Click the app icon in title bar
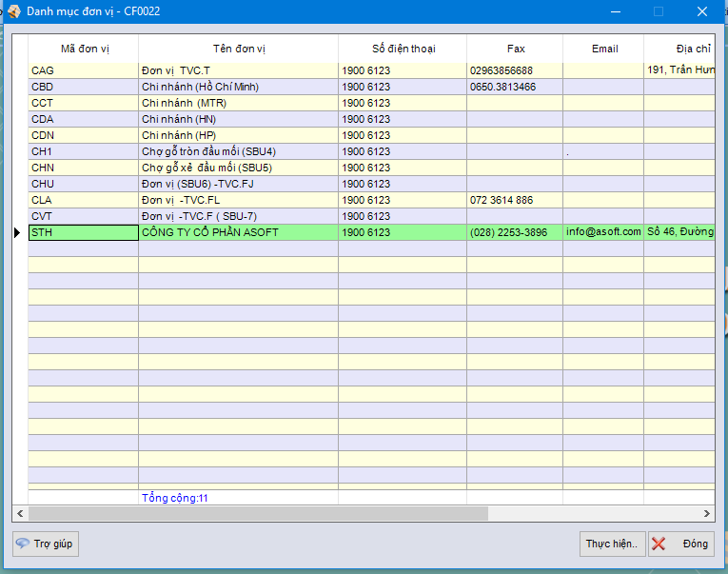Viewport: 728px width, 574px height. 14,11
